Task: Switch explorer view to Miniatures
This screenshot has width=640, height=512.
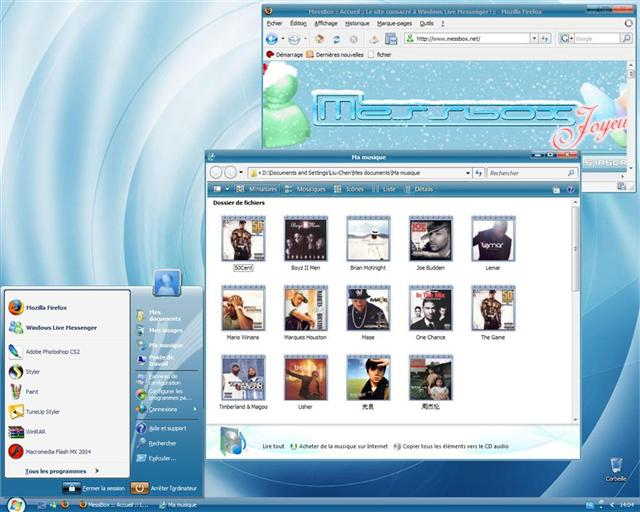Action: coord(257,189)
